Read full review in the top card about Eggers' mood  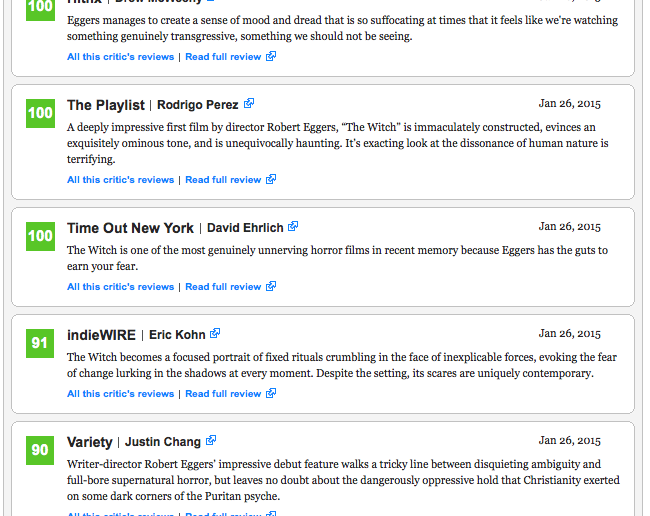223,57
